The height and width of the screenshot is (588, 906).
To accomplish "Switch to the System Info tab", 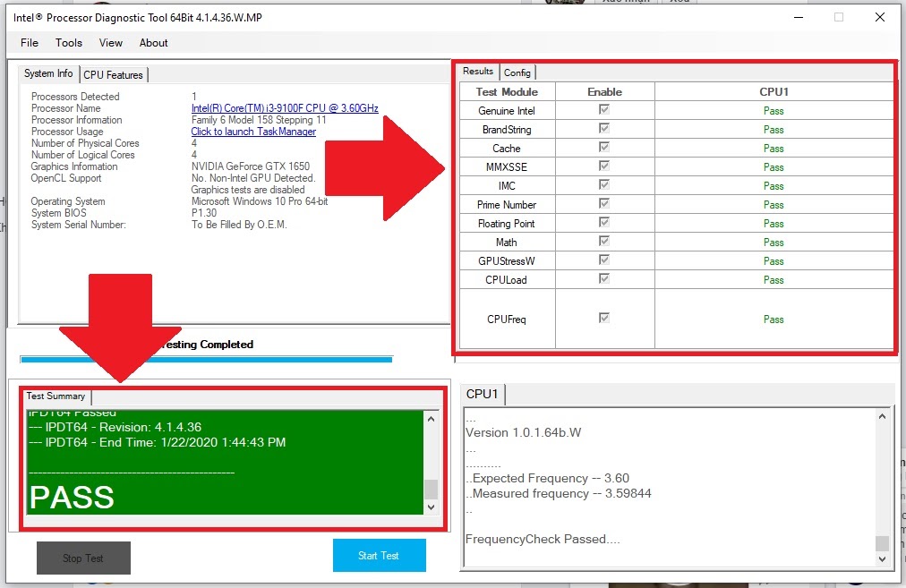I will click(48, 73).
